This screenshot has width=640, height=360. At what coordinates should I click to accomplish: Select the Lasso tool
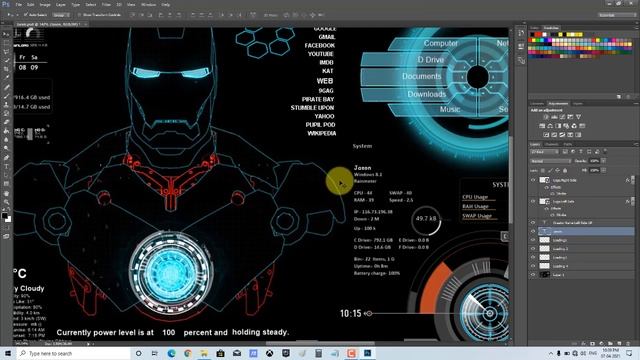click(7, 51)
